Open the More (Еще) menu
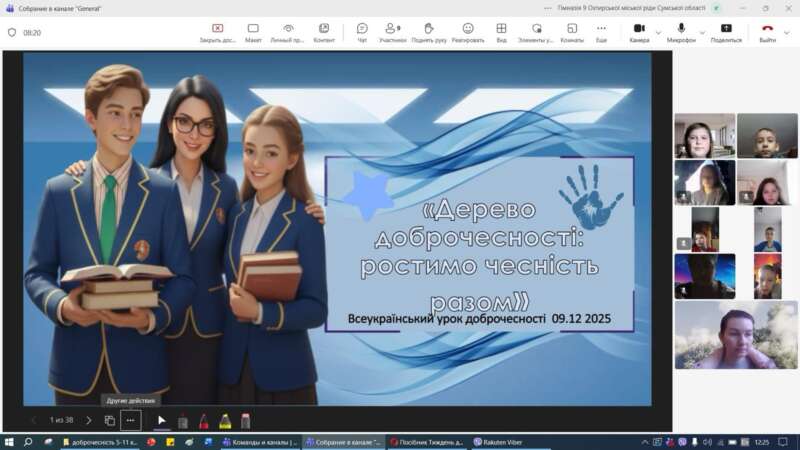This screenshot has width=800, height=450. pos(601,32)
